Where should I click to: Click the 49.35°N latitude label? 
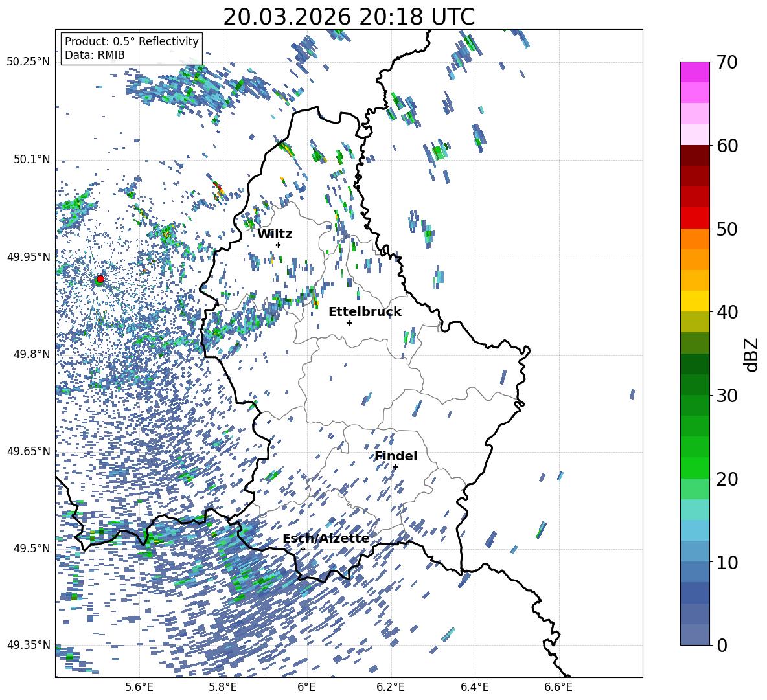click(x=29, y=645)
